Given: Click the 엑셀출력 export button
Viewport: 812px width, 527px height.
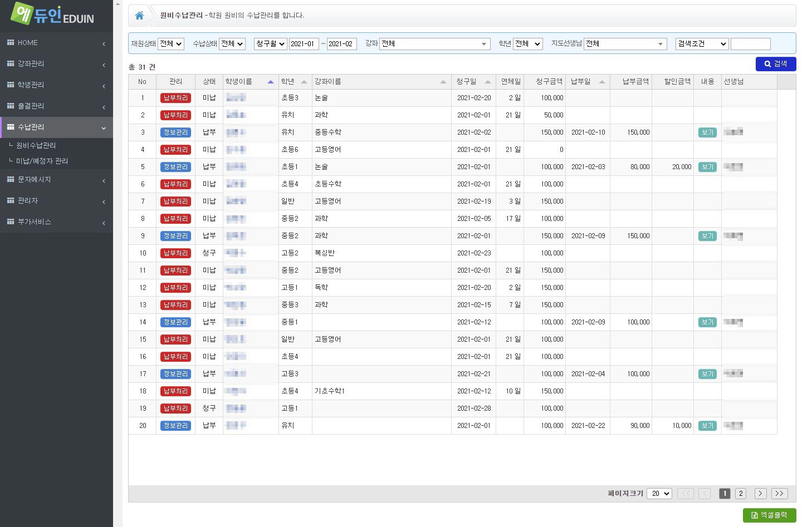Looking at the screenshot, I should coord(770,515).
